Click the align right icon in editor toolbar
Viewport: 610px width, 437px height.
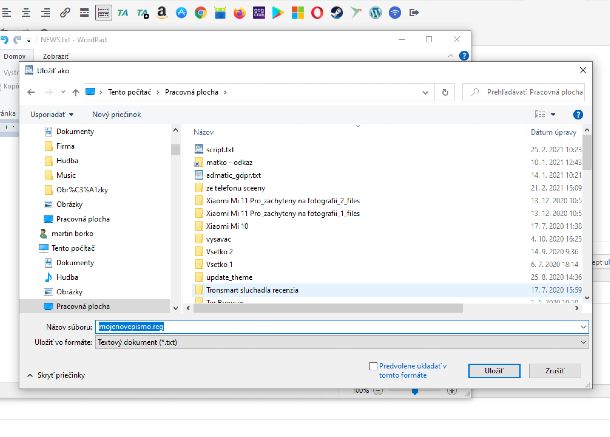point(46,13)
